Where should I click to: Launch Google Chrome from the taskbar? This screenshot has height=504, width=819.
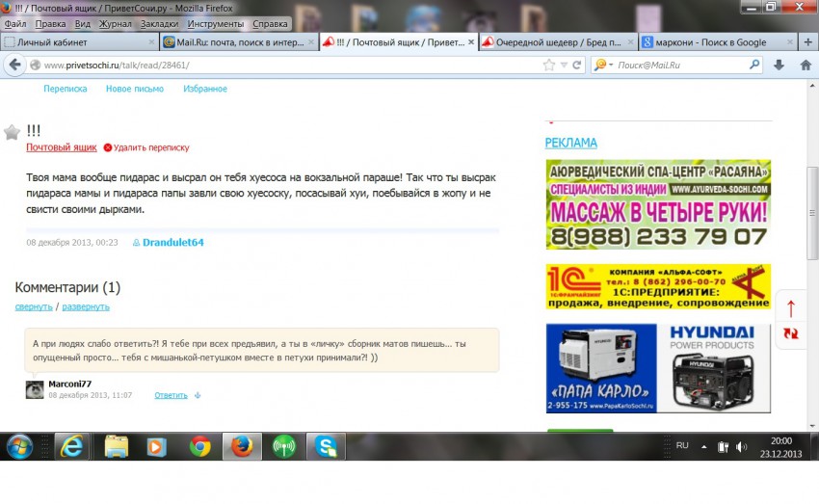(200, 446)
